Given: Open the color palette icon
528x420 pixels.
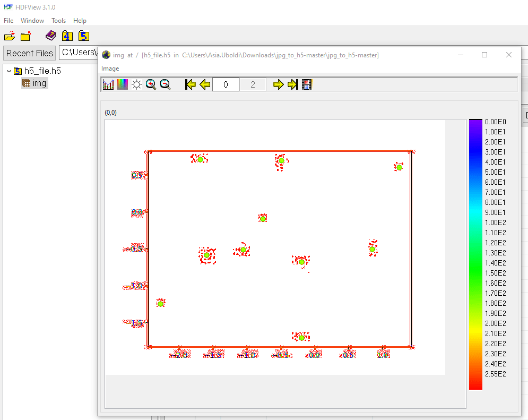Looking at the screenshot, I should (122, 84).
